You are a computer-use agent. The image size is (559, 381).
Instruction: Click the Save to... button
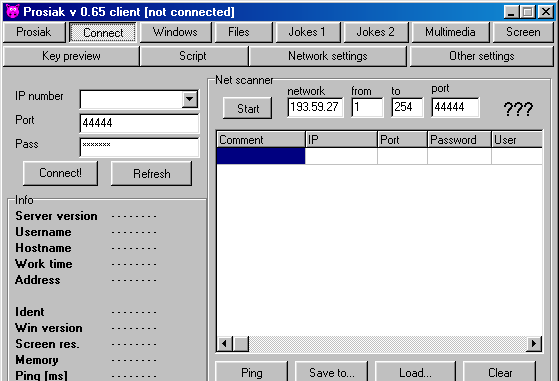pos(332,372)
